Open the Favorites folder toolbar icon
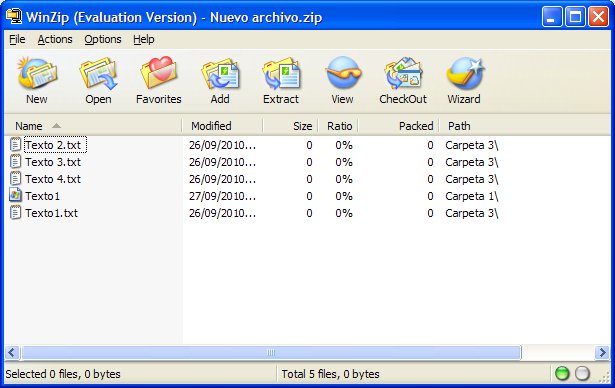 [159, 73]
